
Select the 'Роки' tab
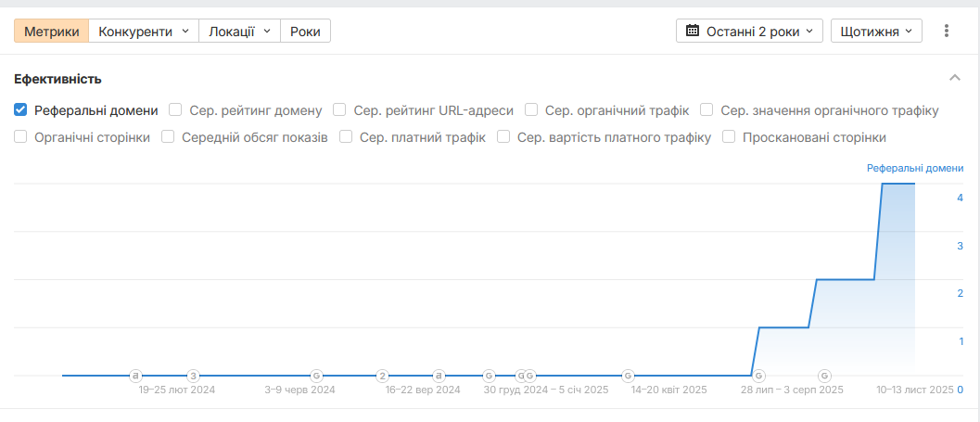tap(305, 31)
